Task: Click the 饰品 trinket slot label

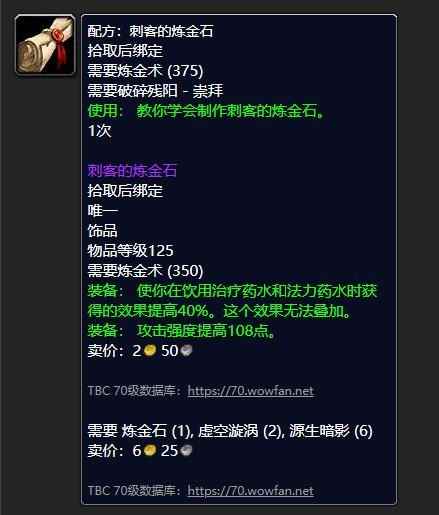Action: [x=102, y=231]
